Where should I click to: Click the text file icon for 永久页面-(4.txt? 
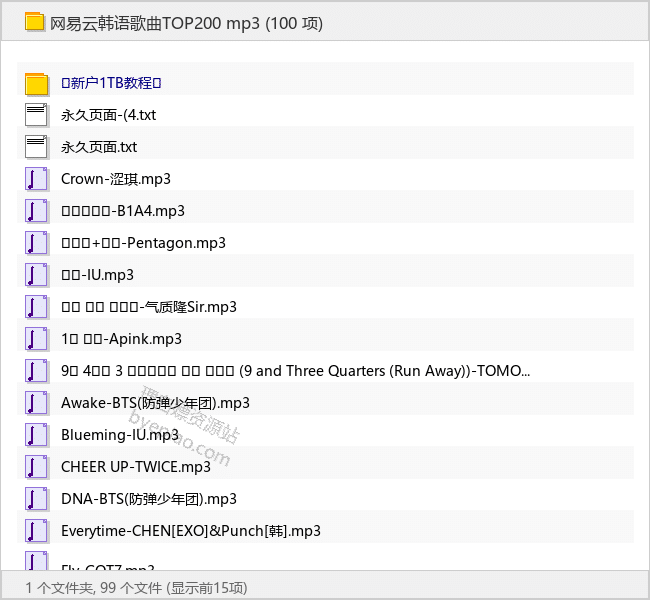(36, 115)
